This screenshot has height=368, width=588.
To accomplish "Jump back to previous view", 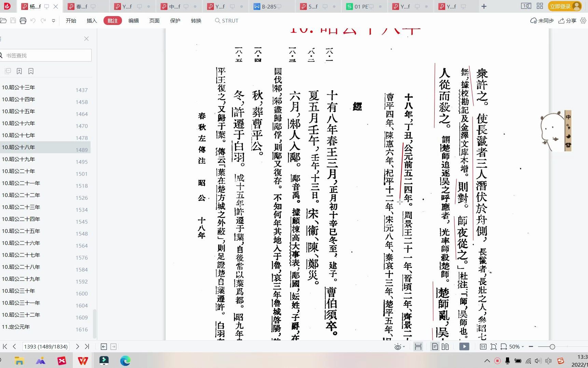I will (104, 347).
